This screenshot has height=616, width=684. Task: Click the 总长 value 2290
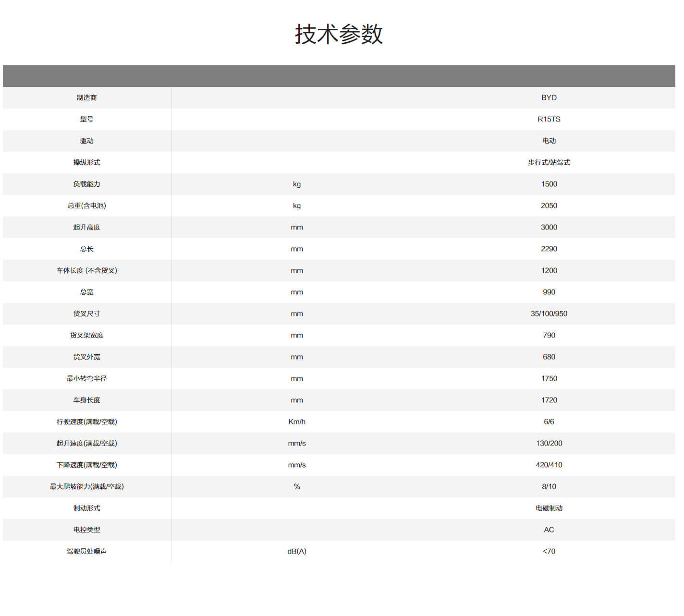(549, 249)
